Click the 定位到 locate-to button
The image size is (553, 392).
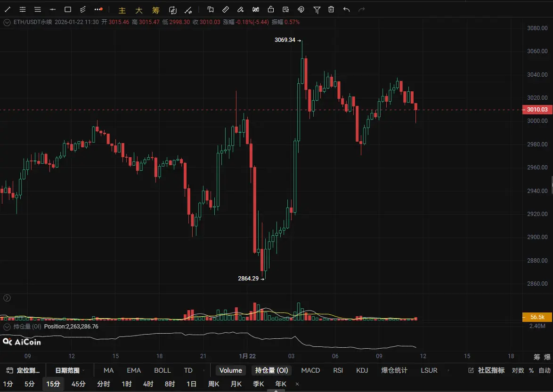tap(23, 370)
